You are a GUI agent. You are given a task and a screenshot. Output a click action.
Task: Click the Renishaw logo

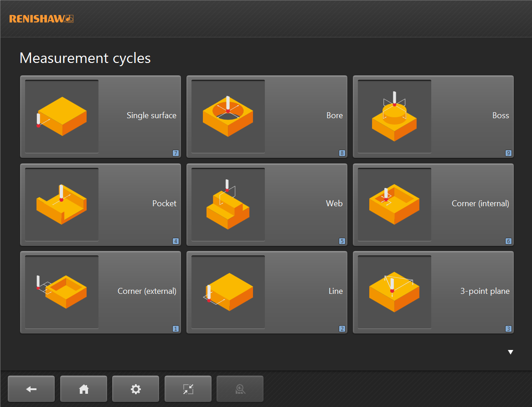coord(41,19)
